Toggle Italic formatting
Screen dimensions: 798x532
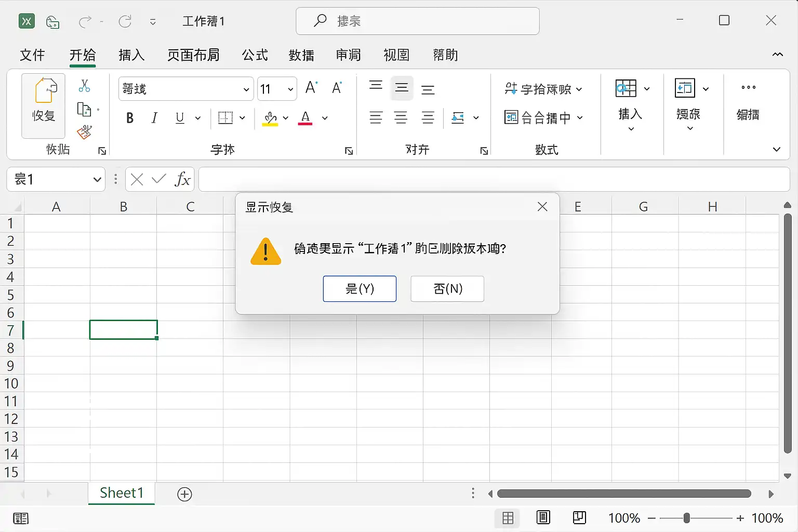click(154, 118)
